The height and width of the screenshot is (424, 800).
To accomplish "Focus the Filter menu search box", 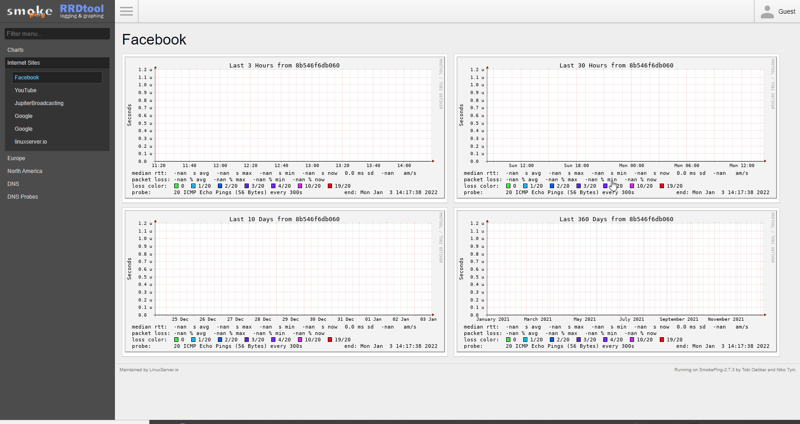I will pyautogui.click(x=57, y=34).
